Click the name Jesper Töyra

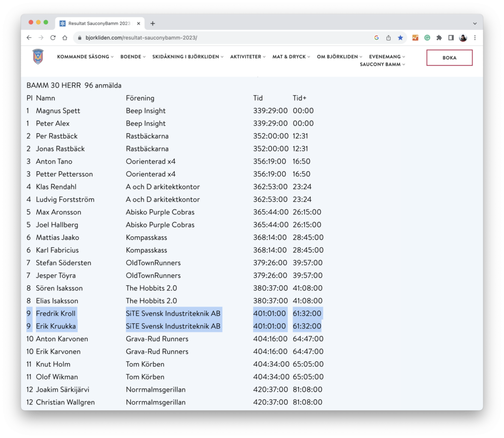(56, 275)
